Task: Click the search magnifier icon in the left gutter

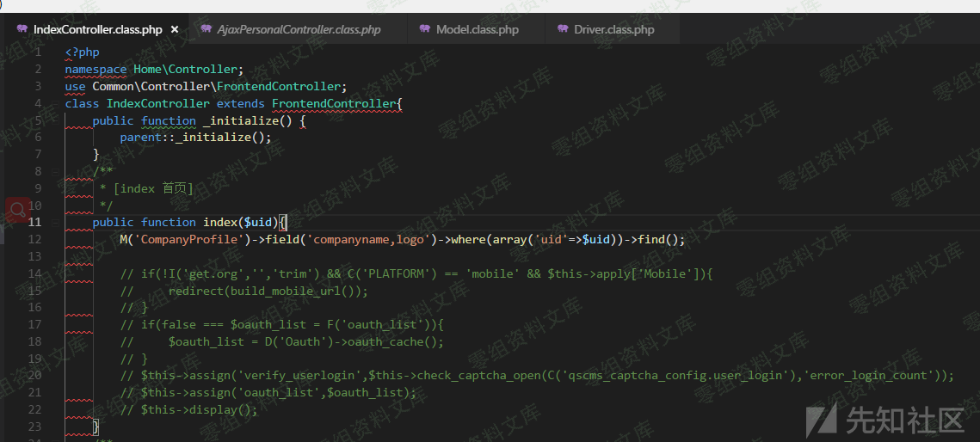Action: coord(17,209)
